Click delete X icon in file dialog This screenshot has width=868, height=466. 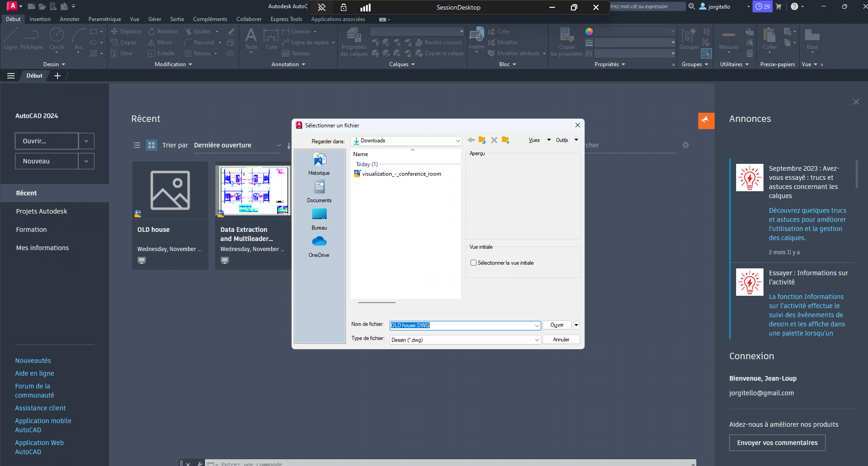coord(494,140)
